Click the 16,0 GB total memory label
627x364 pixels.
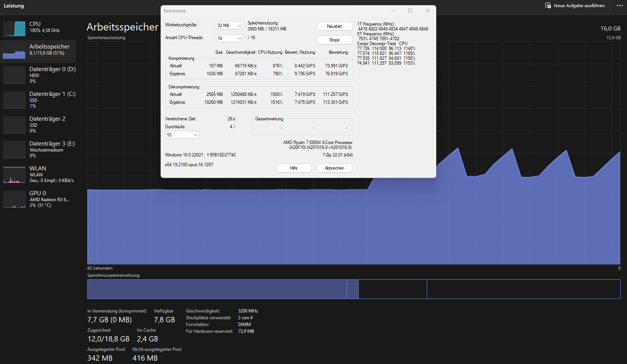610,29
